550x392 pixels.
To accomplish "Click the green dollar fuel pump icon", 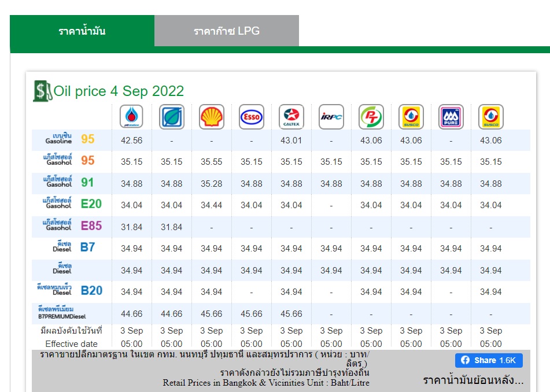I will 42,91.
